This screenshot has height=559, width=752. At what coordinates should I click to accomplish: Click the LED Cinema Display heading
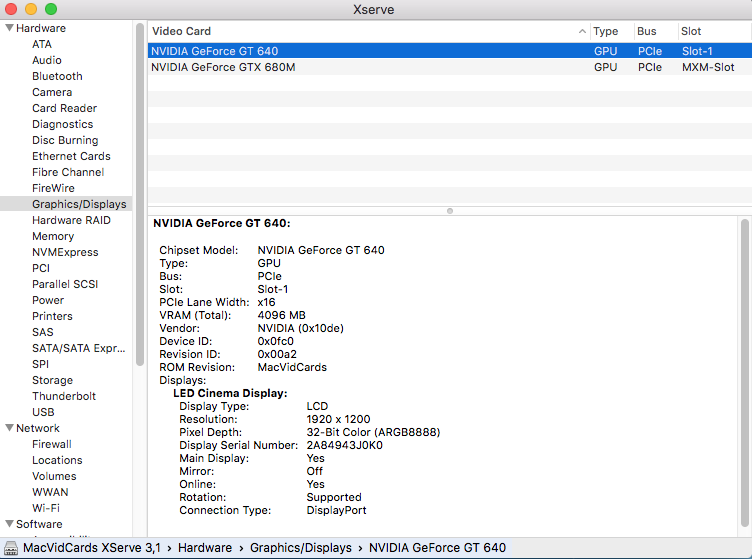(230, 393)
